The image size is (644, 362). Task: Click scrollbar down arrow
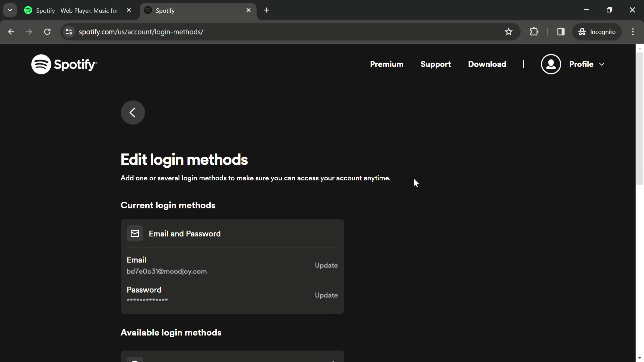click(640, 358)
